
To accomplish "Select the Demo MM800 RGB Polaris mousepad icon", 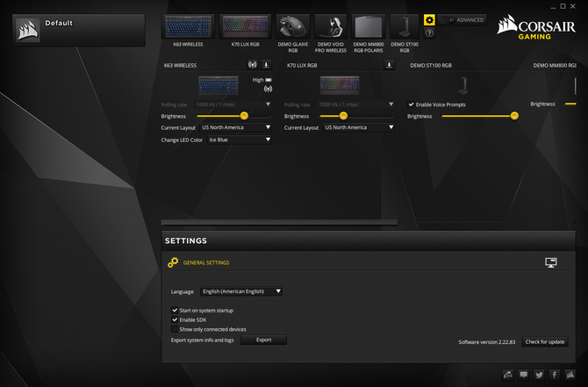I will [x=369, y=26].
